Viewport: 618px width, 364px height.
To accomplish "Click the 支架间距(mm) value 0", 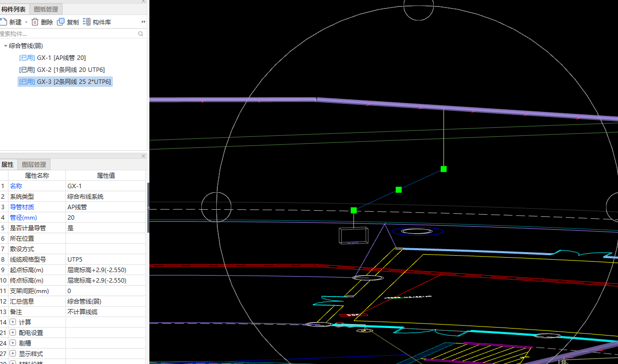I will (105, 291).
